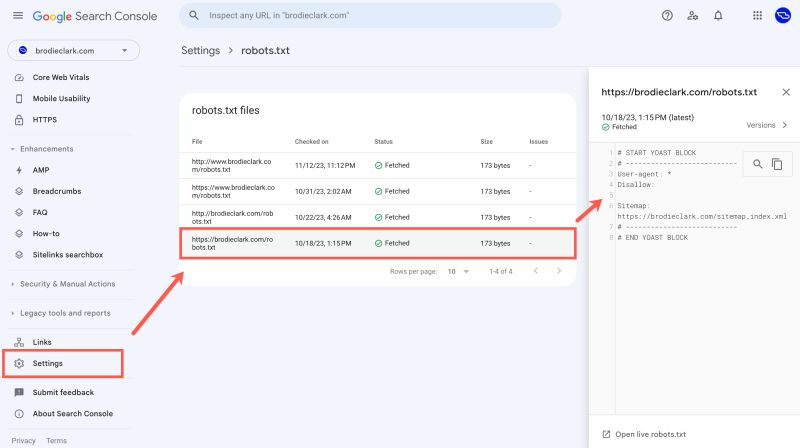Click the Links sitemap icon
800x448 pixels.
(19, 342)
